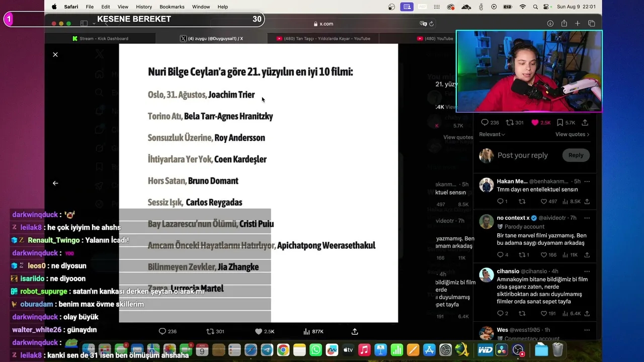Bookmark the post using the 5.7K bookmark icon
This screenshot has height=362, width=644.
pyautogui.click(x=559, y=122)
